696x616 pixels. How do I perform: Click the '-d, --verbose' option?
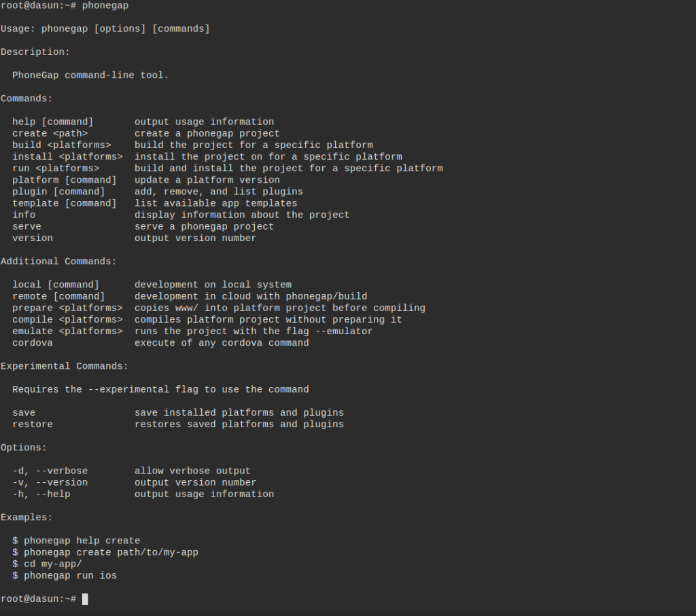point(50,471)
